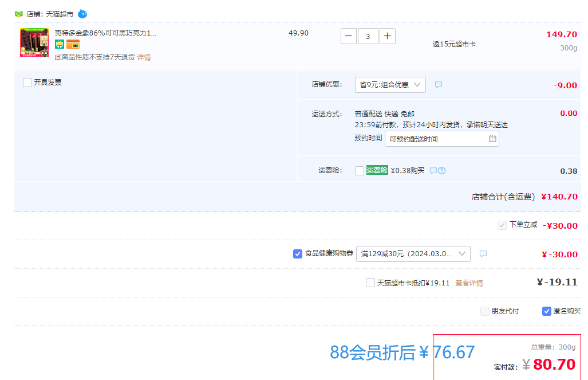Click comment icon beside 店铺优惠 dropdown
588x380 pixels.
[439, 85]
